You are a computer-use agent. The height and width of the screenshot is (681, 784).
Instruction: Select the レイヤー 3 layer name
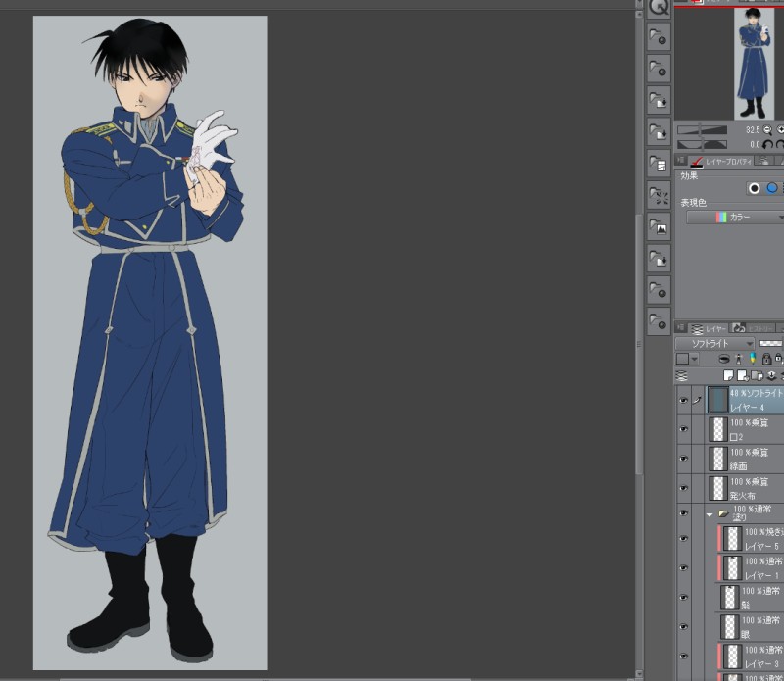pyautogui.click(x=761, y=664)
